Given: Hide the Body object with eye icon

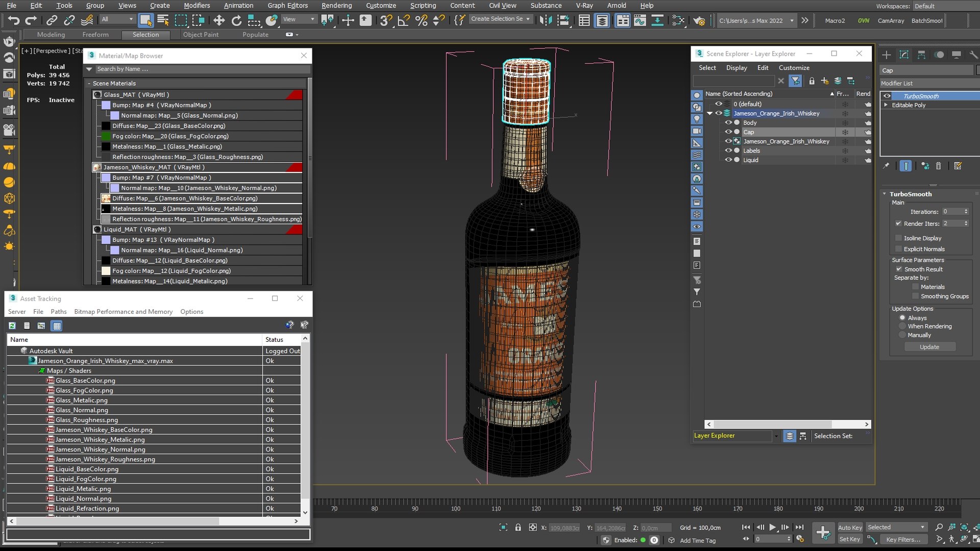Looking at the screenshot, I should [x=728, y=122].
